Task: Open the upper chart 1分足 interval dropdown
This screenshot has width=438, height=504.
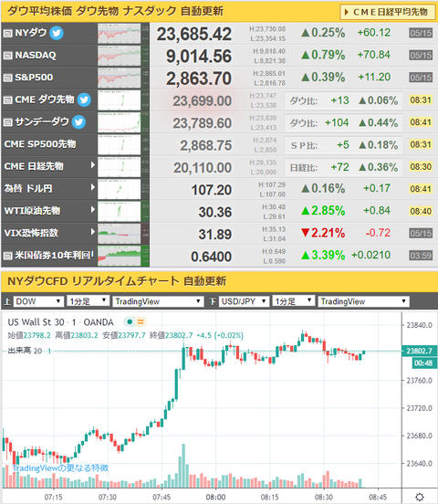Action: (88, 301)
